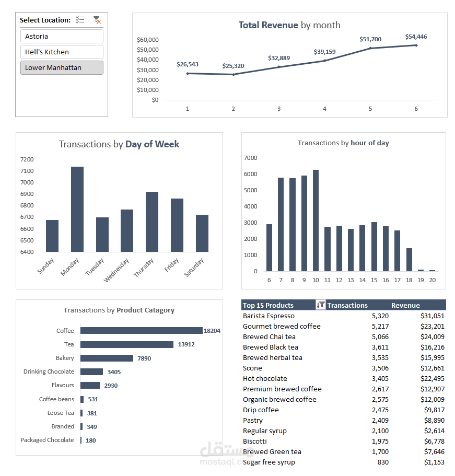Image resolution: width=455 pixels, height=476 pixels.
Task: Click the Total Revenue by month chart title
Action: (289, 25)
